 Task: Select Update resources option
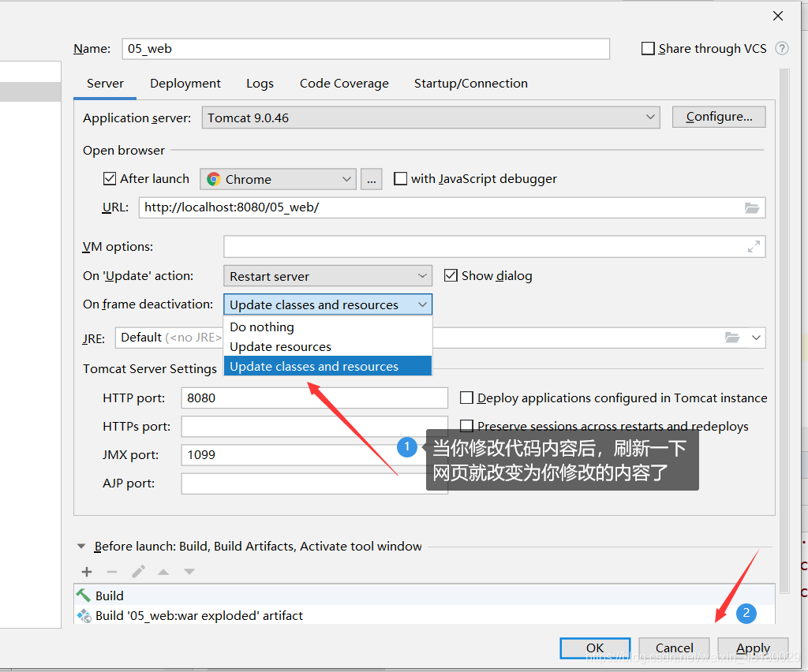pyautogui.click(x=327, y=346)
